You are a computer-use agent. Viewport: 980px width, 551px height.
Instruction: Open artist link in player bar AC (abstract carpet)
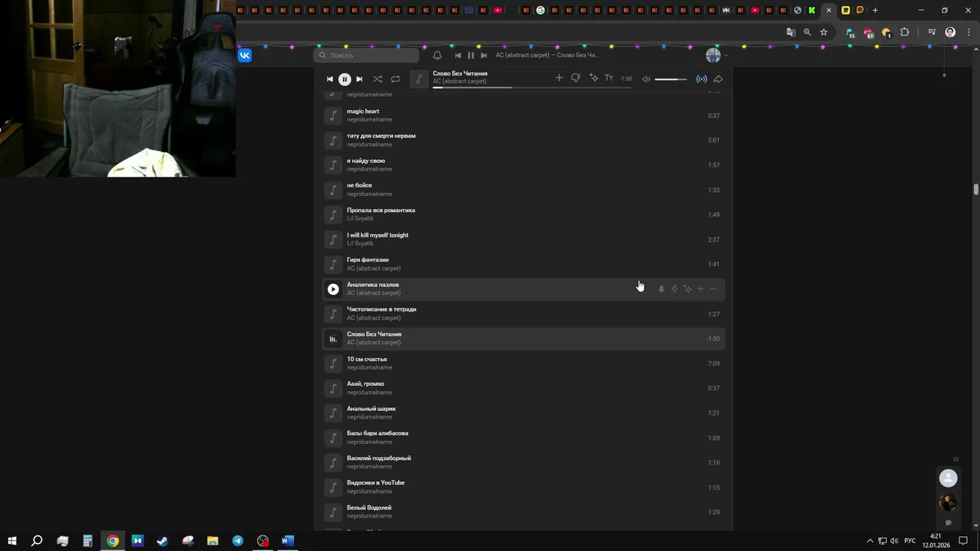pyautogui.click(x=459, y=82)
